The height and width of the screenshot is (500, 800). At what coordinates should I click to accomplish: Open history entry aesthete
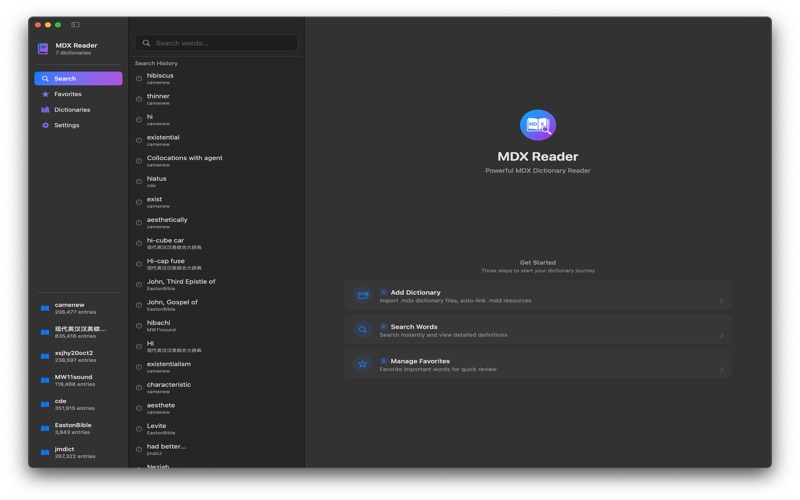(216, 408)
